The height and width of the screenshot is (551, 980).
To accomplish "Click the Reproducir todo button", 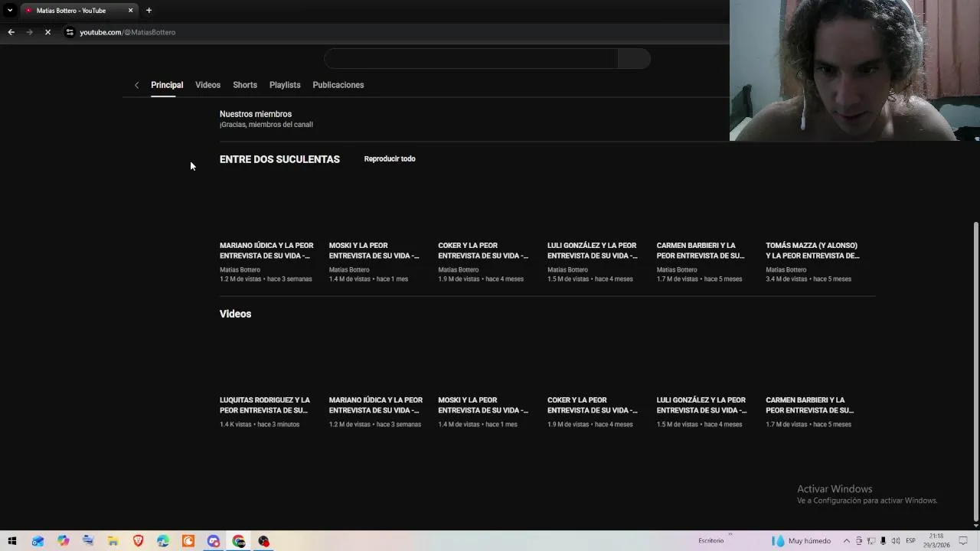I will pos(390,158).
